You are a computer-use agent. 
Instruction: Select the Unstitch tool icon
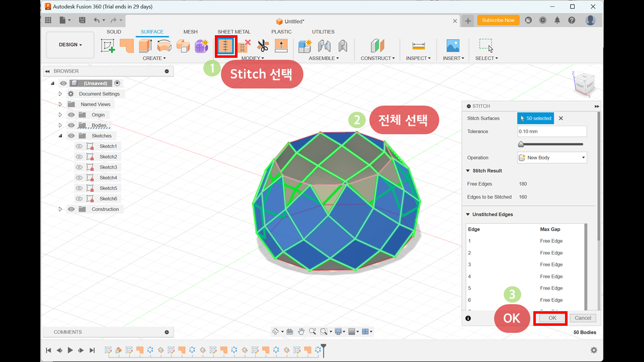[x=245, y=46]
